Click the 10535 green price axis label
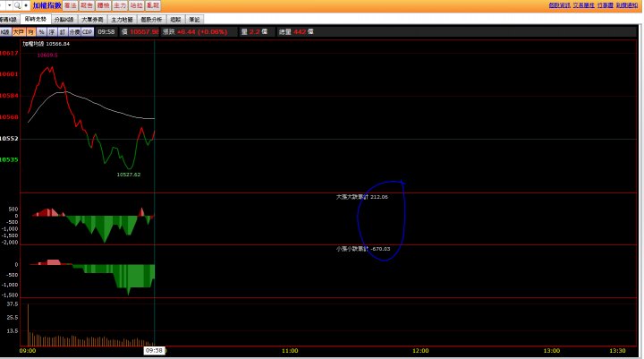 point(9,159)
